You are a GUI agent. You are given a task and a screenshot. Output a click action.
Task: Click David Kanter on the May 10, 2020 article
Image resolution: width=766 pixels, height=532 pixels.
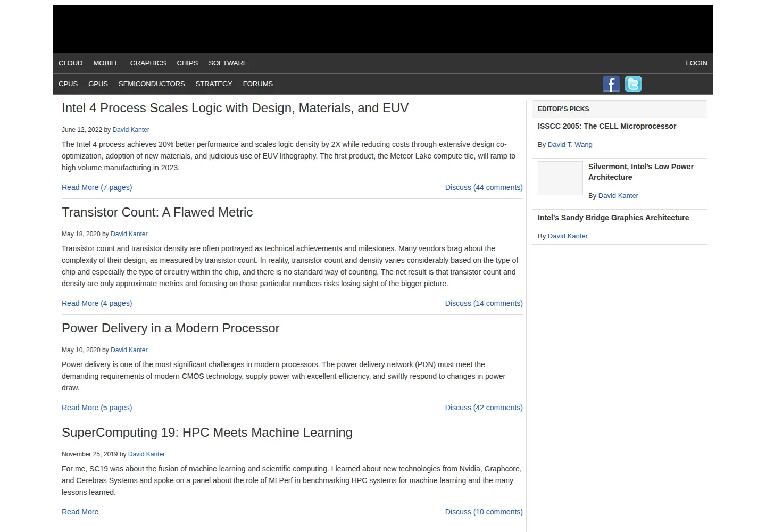[129, 350]
